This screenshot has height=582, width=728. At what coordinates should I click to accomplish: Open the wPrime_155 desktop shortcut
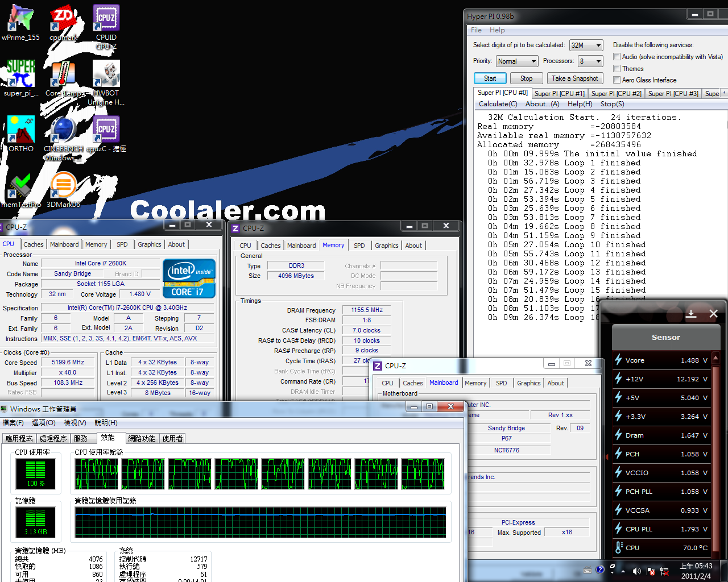coord(20,23)
